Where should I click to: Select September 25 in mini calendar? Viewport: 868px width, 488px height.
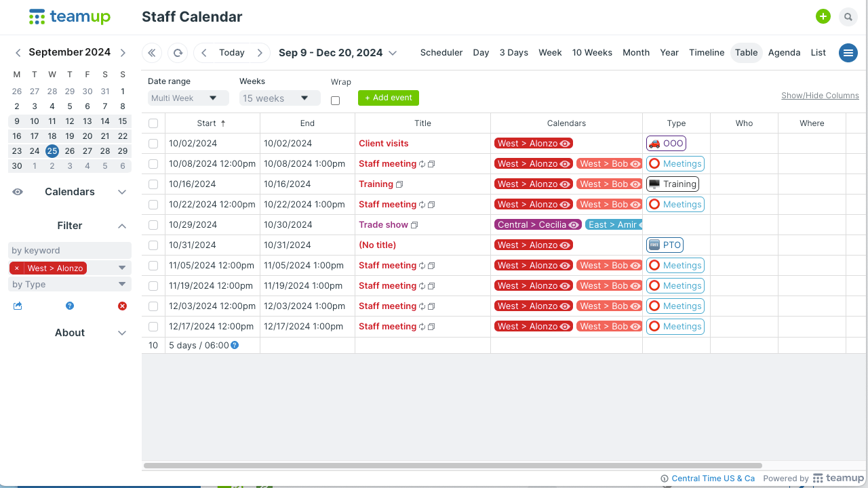point(52,151)
